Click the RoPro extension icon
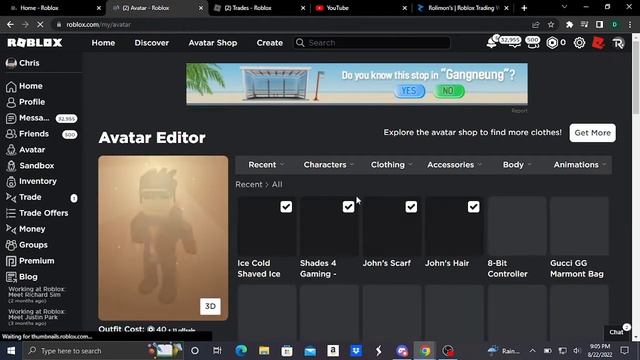The image size is (640, 360). click(x=618, y=42)
